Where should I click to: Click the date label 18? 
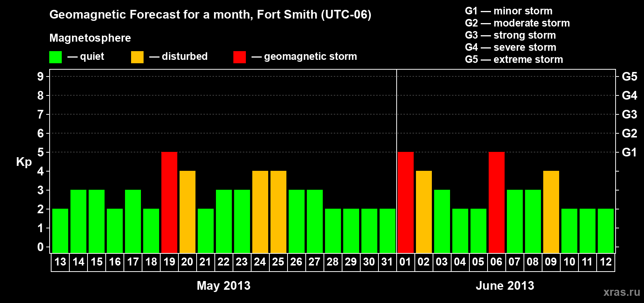[x=151, y=262]
